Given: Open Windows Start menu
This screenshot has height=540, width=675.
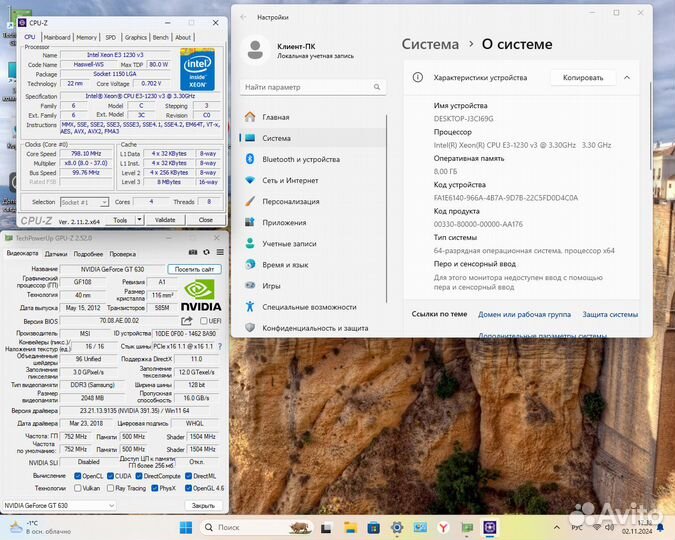Looking at the screenshot, I should coord(186,528).
